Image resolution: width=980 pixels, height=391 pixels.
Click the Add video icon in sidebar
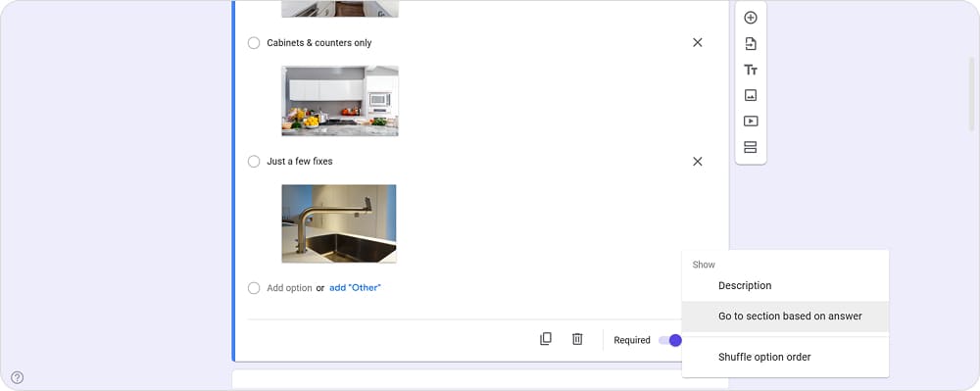(751, 122)
